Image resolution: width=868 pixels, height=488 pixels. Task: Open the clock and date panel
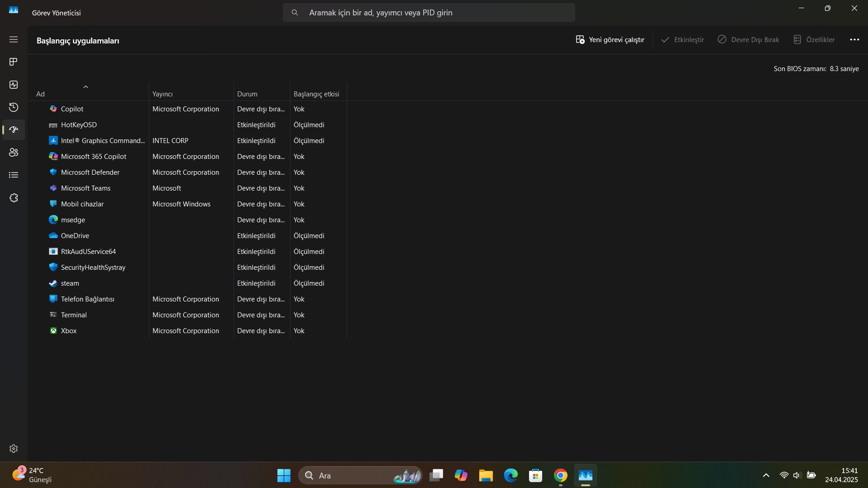pyautogui.click(x=841, y=475)
